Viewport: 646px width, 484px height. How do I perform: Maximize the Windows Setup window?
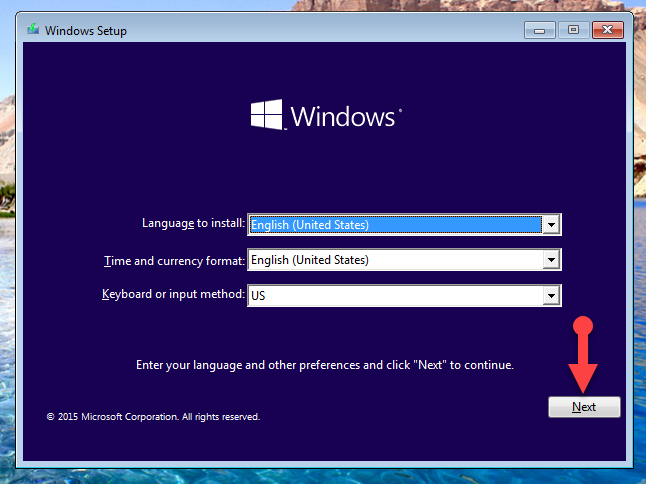coord(573,30)
